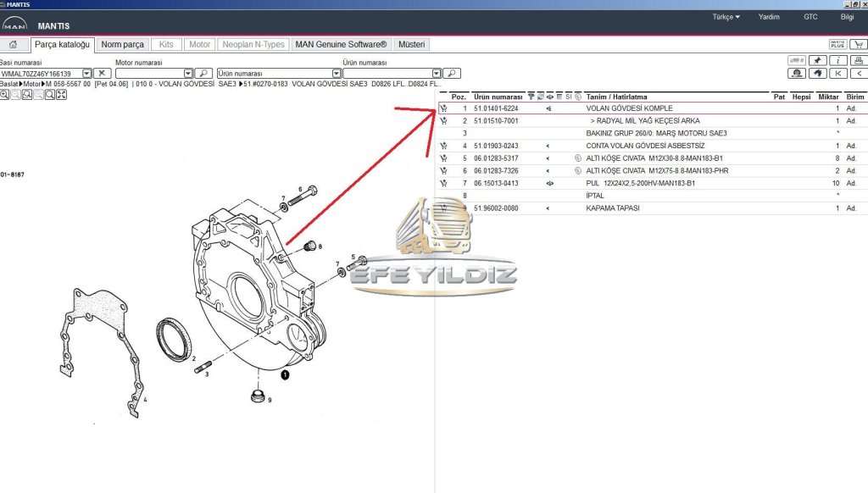868x493 pixels.
Task: Click the circle symbol in M12X75 bolt row
Action: pos(578,170)
